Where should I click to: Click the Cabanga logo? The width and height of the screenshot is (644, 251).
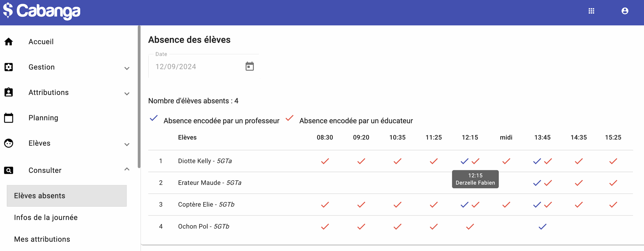(x=42, y=11)
